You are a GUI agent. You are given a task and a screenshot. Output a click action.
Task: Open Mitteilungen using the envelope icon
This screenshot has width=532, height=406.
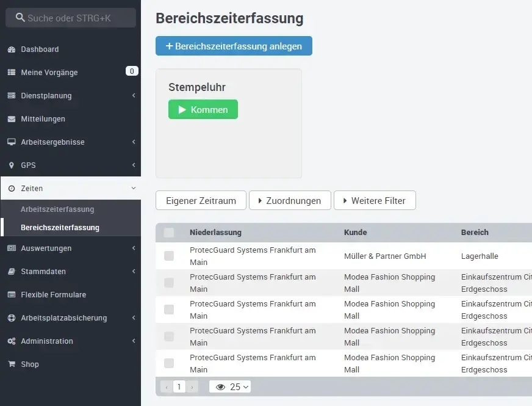(11, 118)
